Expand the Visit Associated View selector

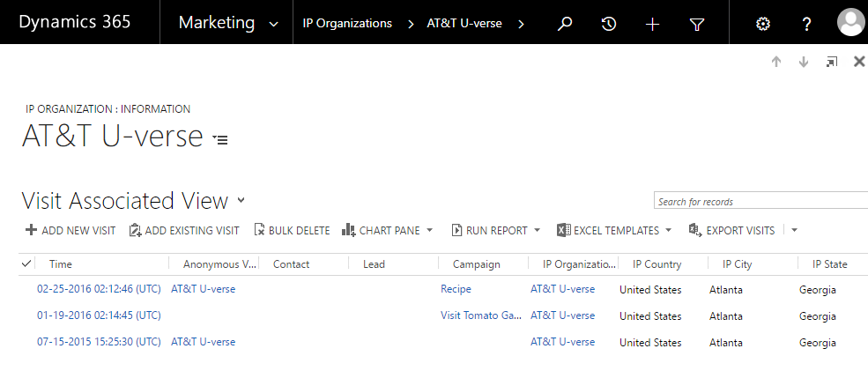tap(241, 200)
